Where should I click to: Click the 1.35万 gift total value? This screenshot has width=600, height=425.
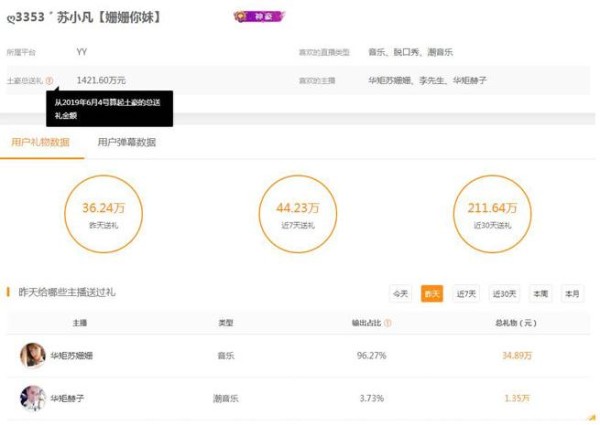[517, 399]
